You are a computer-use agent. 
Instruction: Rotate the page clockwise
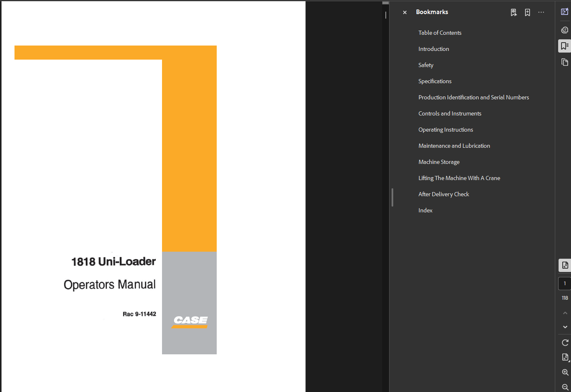(565, 343)
